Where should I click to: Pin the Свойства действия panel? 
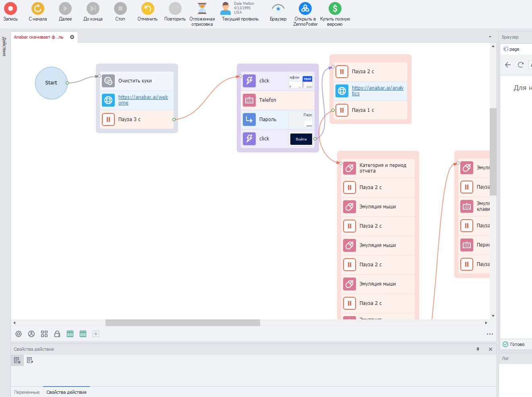click(x=478, y=349)
